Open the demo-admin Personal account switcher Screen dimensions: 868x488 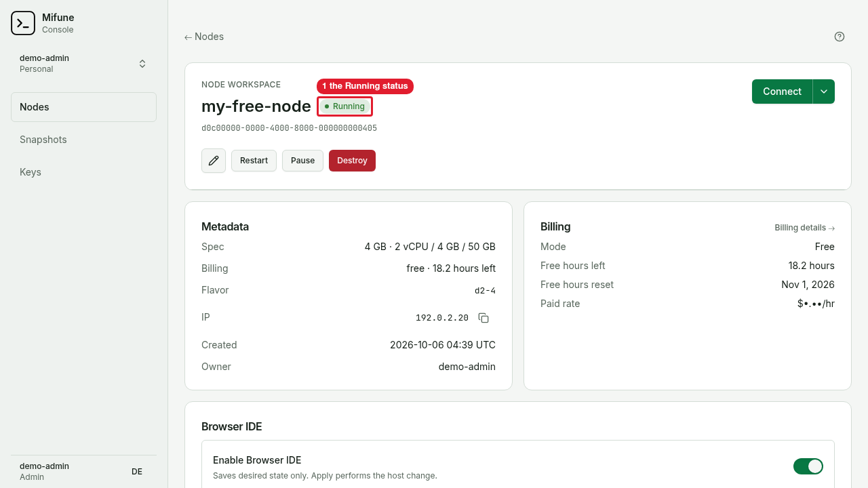(83, 64)
